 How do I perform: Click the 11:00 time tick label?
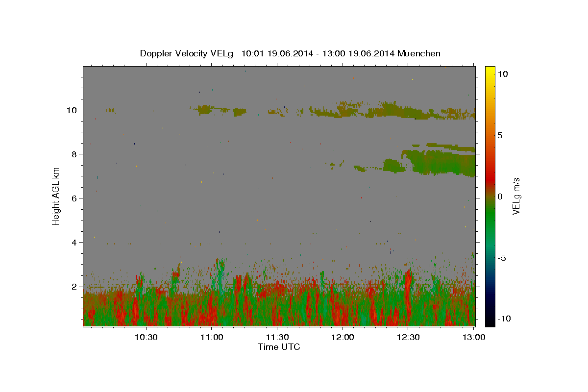click(213, 337)
